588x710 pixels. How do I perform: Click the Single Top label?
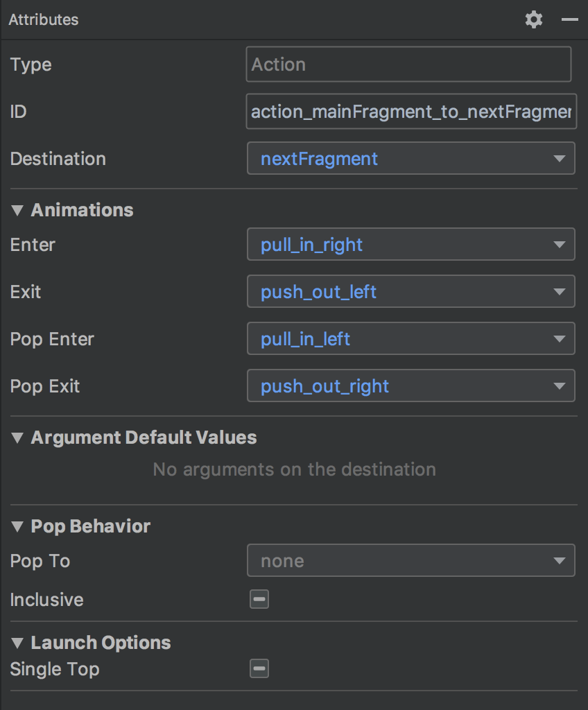coord(55,669)
